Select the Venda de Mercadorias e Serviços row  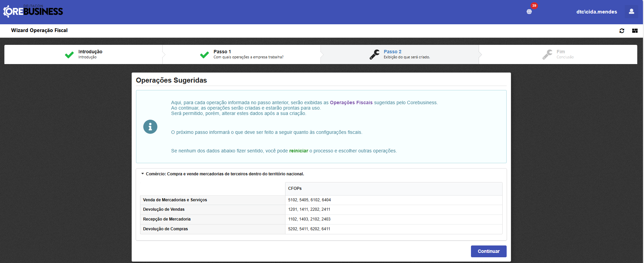[175, 200]
